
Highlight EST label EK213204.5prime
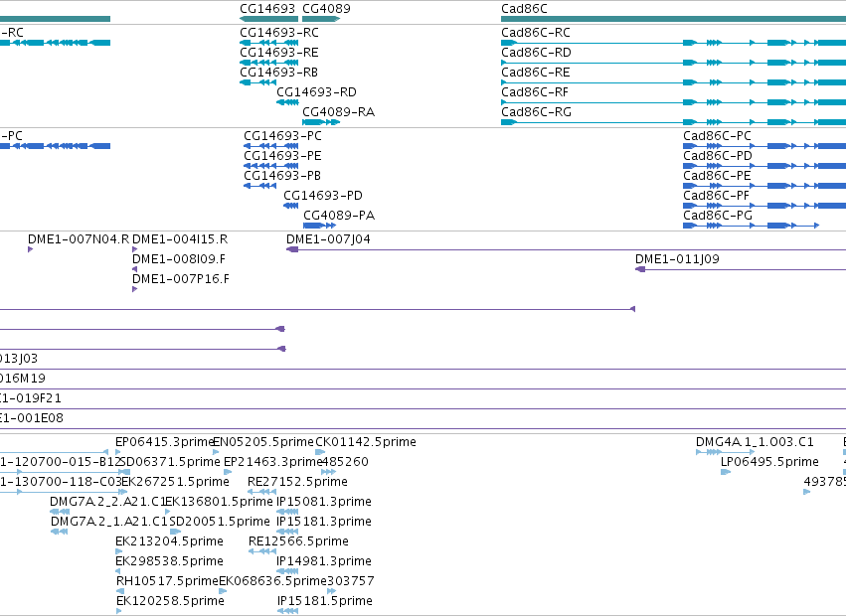(x=169, y=542)
